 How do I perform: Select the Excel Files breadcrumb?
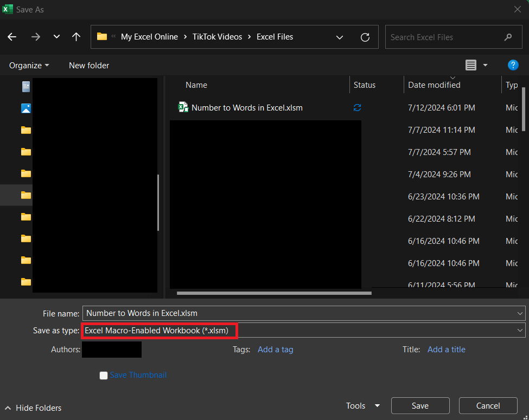click(x=275, y=37)
